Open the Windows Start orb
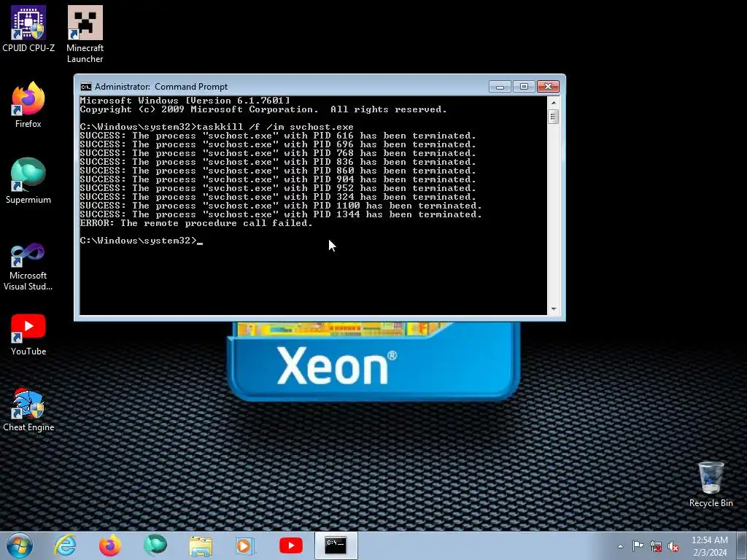 click(x=20, y=545)
